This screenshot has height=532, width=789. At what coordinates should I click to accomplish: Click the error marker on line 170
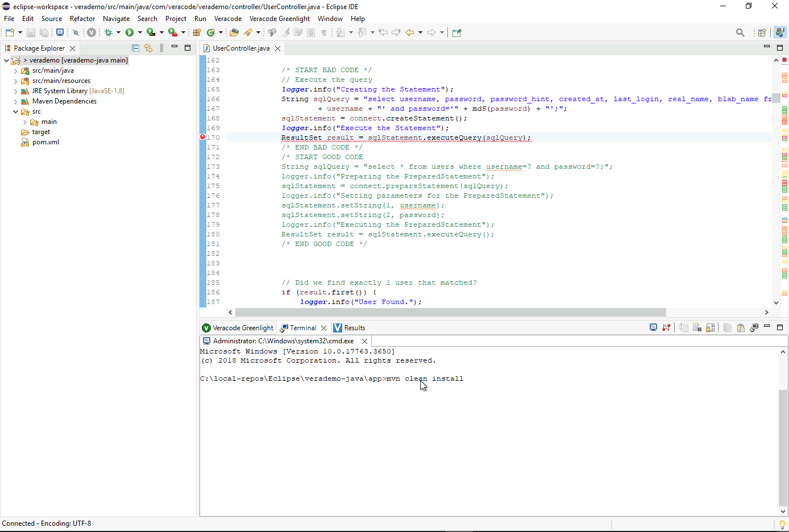[202, 137]
